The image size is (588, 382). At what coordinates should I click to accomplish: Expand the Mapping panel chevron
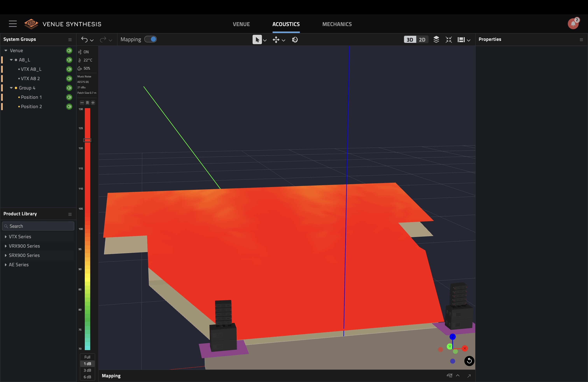[x=458, y=376]
